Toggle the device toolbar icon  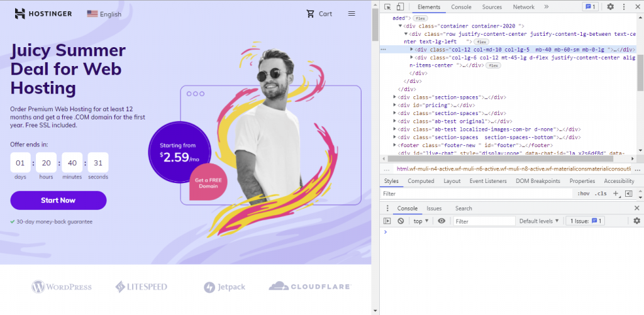coord(401,7)
